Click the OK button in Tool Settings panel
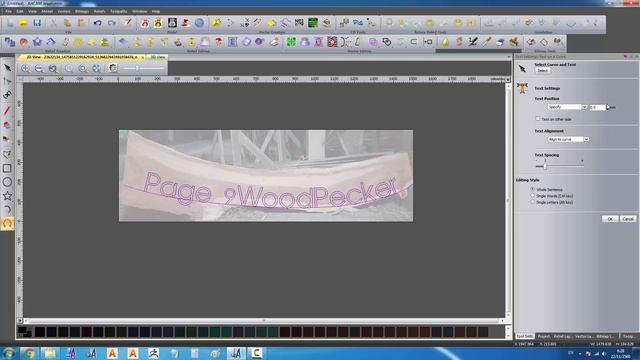The image size is (640, 360). point(610,219)
